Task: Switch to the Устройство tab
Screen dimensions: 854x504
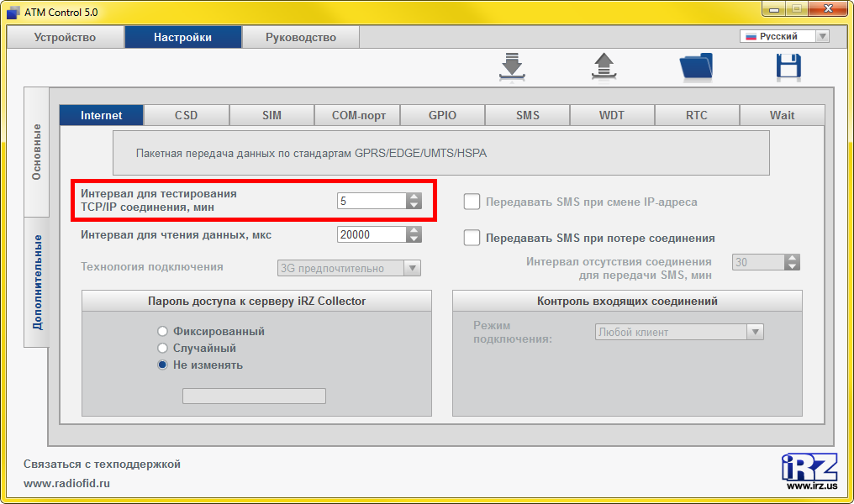Action: [65, 37]
